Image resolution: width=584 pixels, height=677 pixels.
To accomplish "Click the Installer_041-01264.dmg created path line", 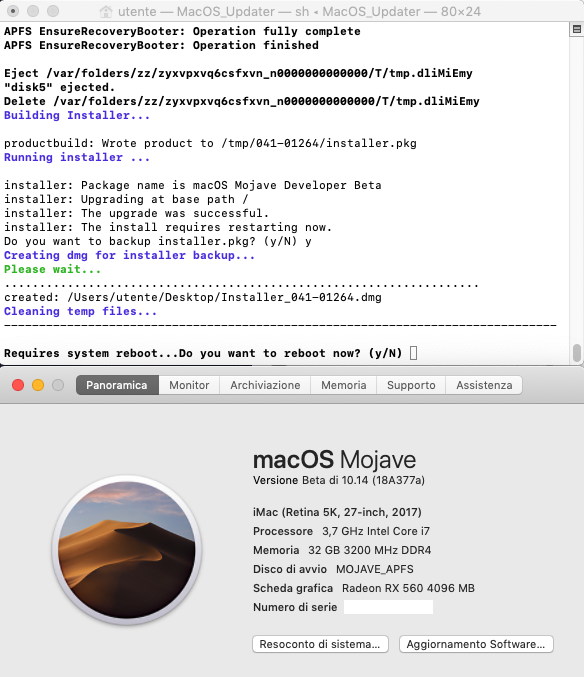I will pyautogui.click(x=193, y=297).
